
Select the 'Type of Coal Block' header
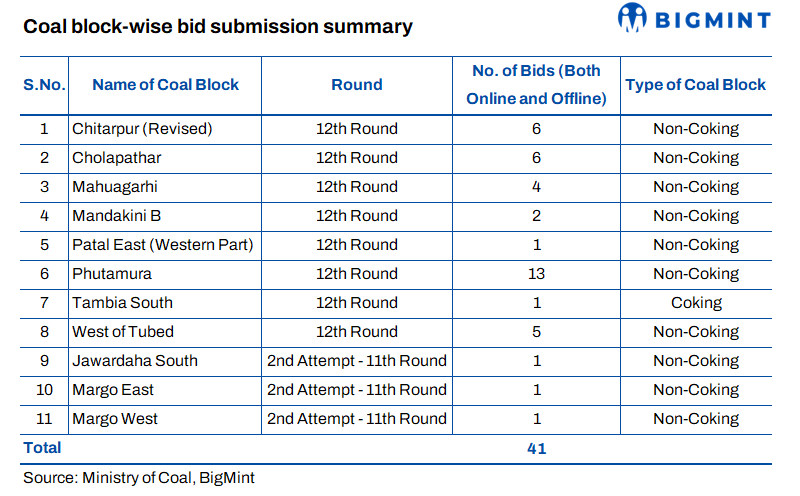pos(696,85)
